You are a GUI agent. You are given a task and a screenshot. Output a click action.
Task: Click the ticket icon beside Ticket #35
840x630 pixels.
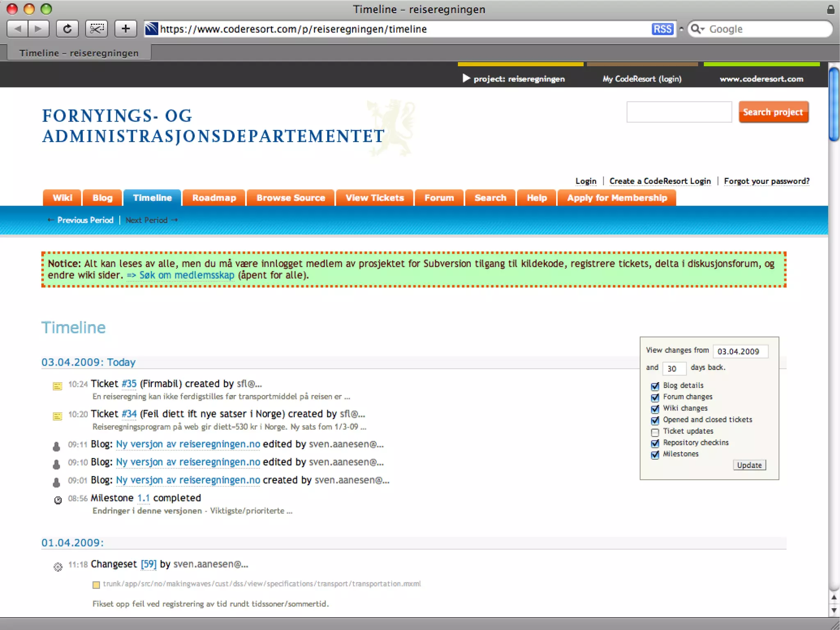pos(57,386)
